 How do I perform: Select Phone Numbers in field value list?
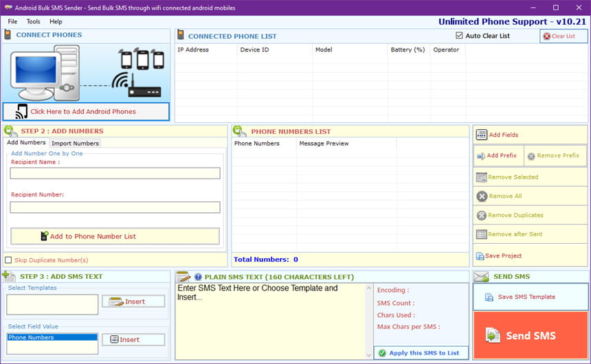pos(52,337)
